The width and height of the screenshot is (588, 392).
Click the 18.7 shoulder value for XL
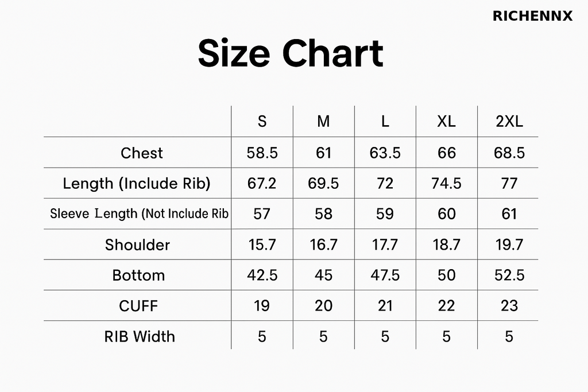point(446,244)
